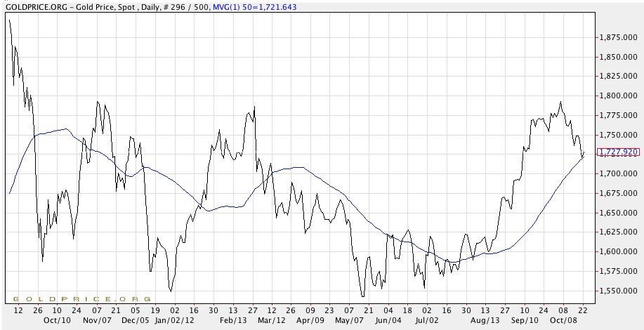Select the Nov/07 date label
Image resolution: width=644 pixels, height=330 pixels.
coord(96,319)
